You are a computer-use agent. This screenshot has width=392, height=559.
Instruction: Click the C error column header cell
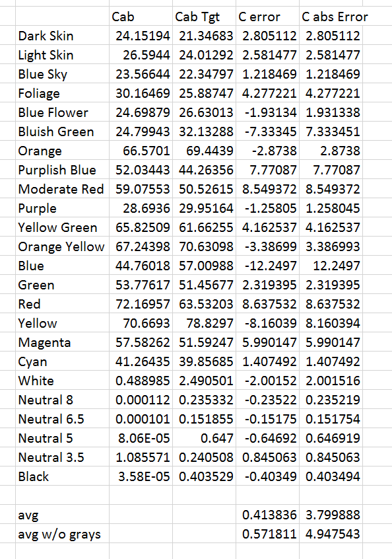coord(267,17)
